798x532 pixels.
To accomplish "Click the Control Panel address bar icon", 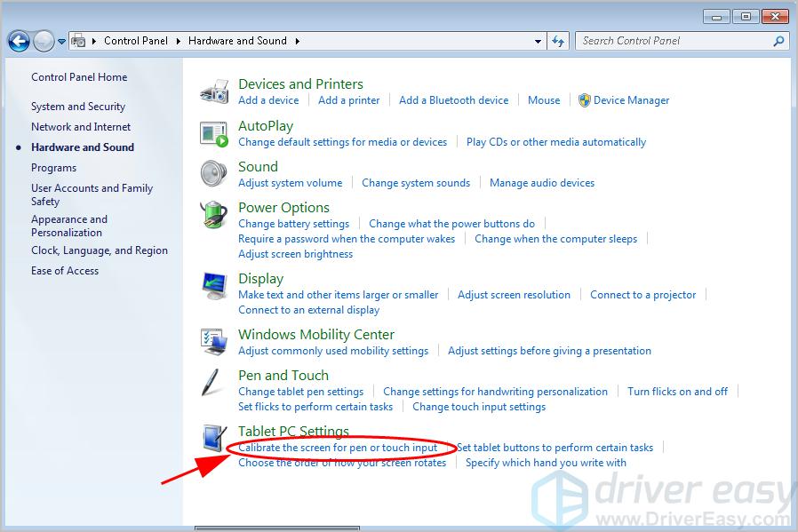I will [x=78, y=41].
